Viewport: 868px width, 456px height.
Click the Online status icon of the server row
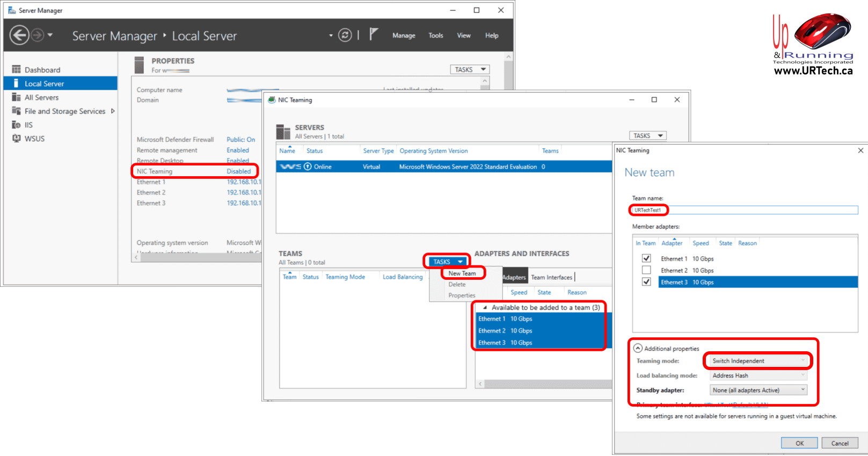(x=308, y=167)
